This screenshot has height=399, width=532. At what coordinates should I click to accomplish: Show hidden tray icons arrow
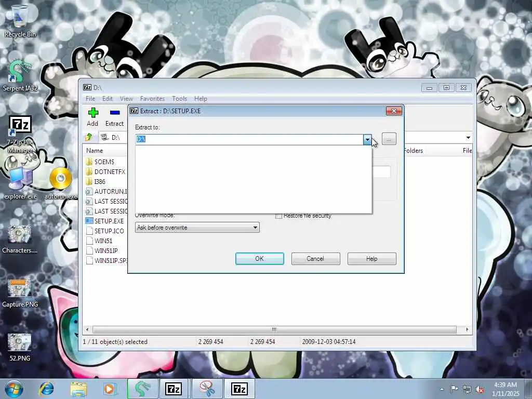[442, 389]
